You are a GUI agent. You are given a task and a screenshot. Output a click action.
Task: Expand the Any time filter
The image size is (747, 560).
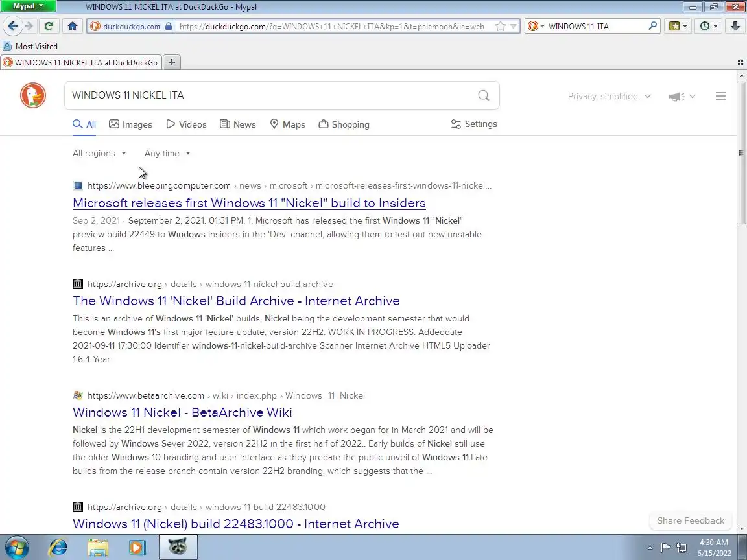(167, 154)
